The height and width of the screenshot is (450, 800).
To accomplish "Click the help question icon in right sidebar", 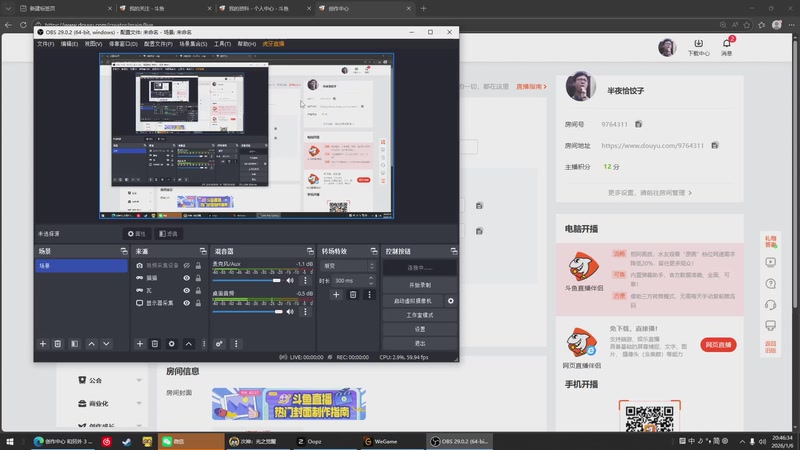I will tap(770, 284).
